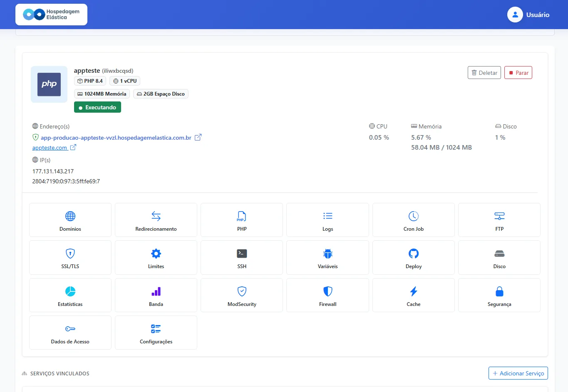The image size is (568, 392).
Task: Click the Hospedagem Elástica logo
Action: click(x=51, y=15)
